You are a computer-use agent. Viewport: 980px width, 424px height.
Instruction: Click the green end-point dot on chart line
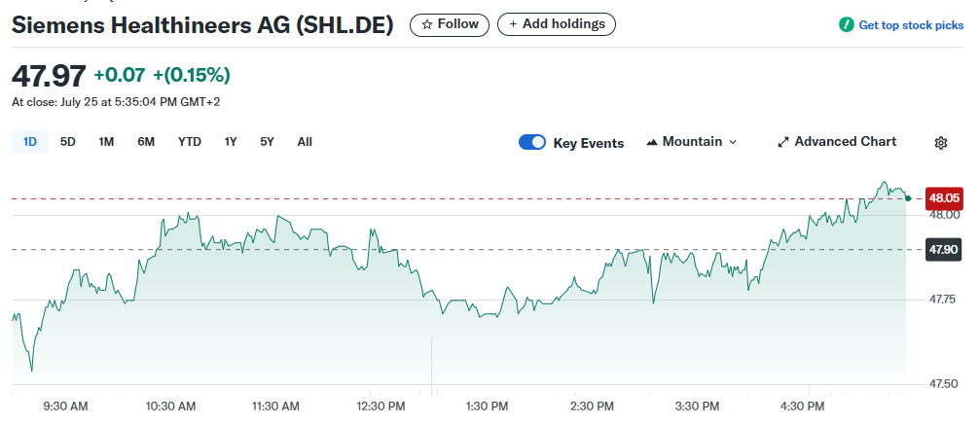(908, 198)
